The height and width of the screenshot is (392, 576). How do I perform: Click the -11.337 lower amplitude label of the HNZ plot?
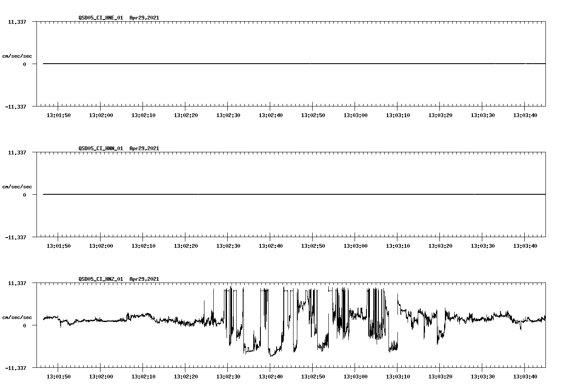click(x=16, y=367)
